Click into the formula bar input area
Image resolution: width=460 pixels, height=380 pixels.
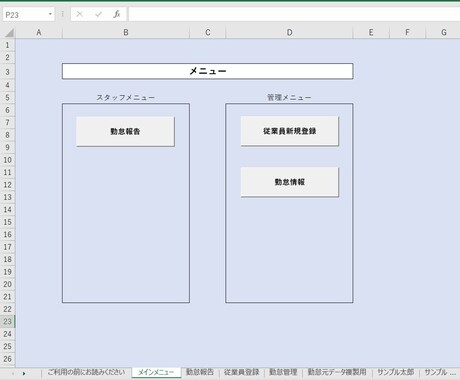click(294, 15)
